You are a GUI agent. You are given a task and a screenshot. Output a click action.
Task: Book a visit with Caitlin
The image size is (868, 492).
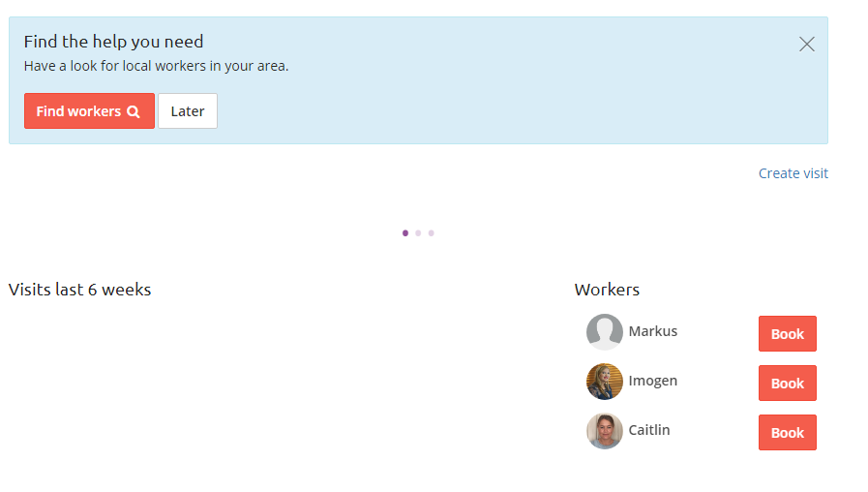787,432
